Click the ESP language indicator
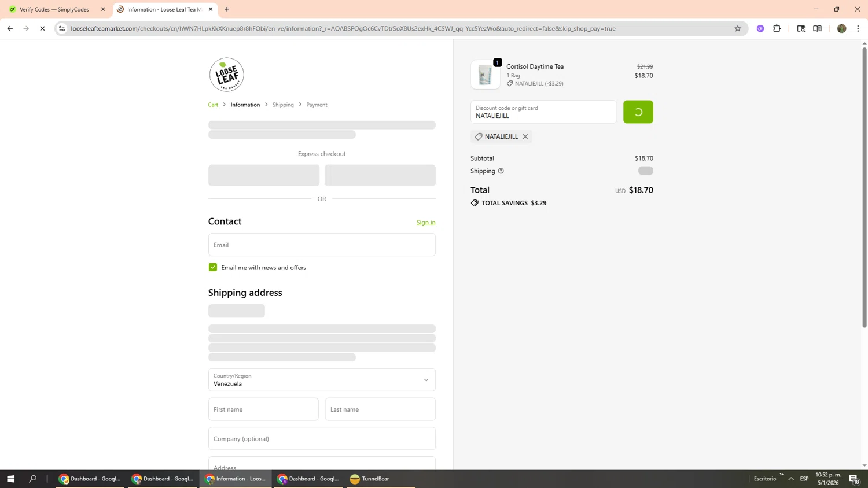Image resolution: width=868 pixels, height=488 pixels. pos(804,479)
